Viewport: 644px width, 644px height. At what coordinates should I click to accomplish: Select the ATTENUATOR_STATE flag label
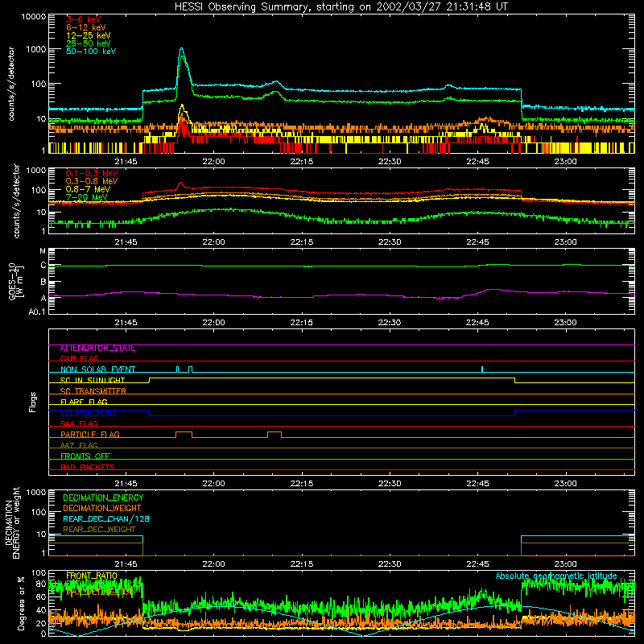coord(97,349)
